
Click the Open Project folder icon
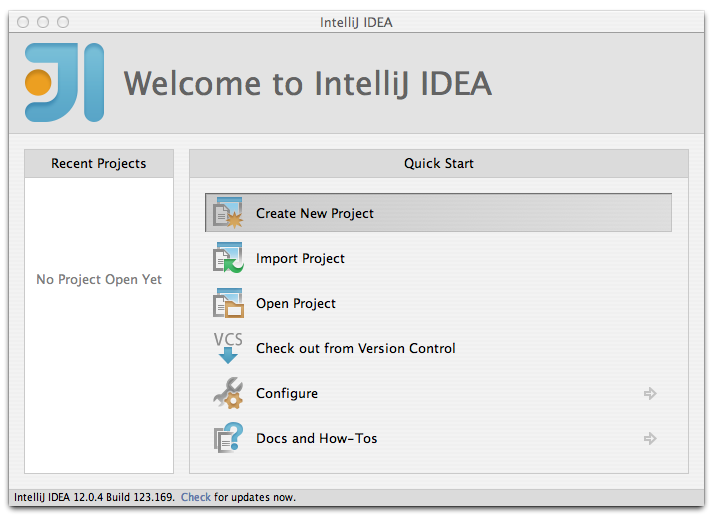tap(228, 303)
